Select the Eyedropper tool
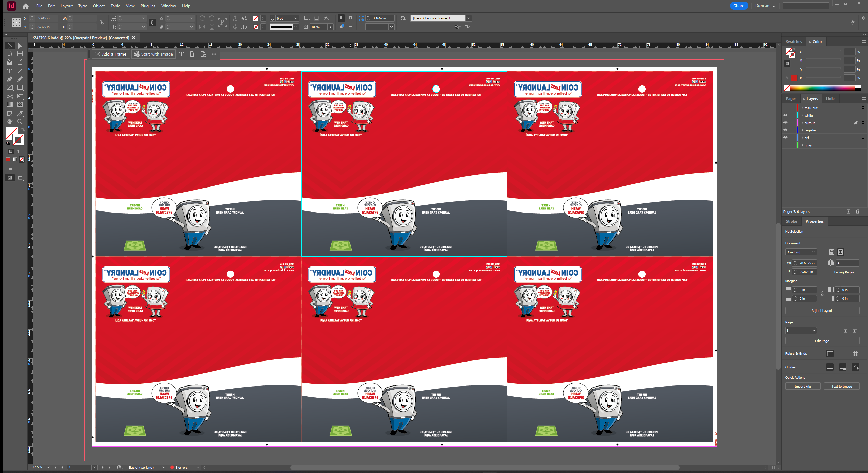 pyautogui.click(x=20, y=114)
